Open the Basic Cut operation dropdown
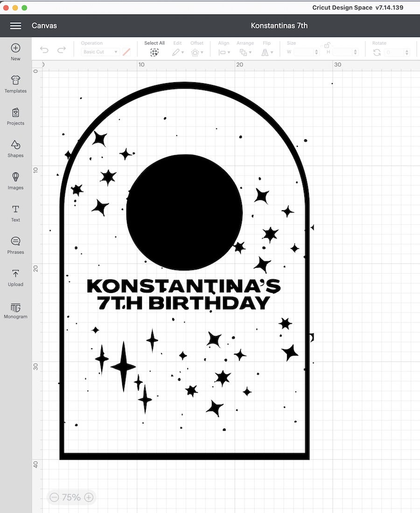This screenshot has height=513, width=420. click(x=100, y=52)
